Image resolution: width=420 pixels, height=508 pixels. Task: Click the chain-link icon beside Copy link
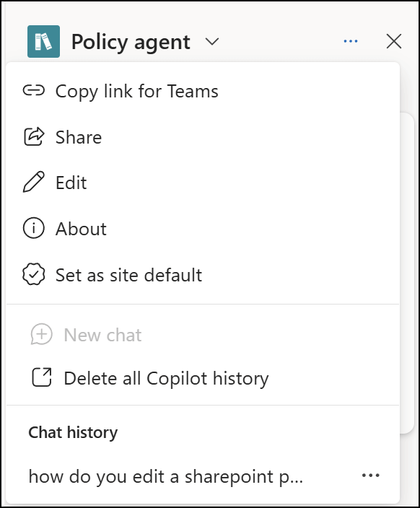34,91
